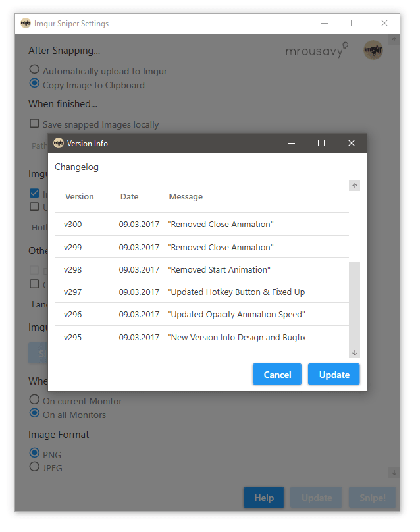The image size is (420, 532).
Task: Maximize the Version Info dialog
Action: (321, 143)
